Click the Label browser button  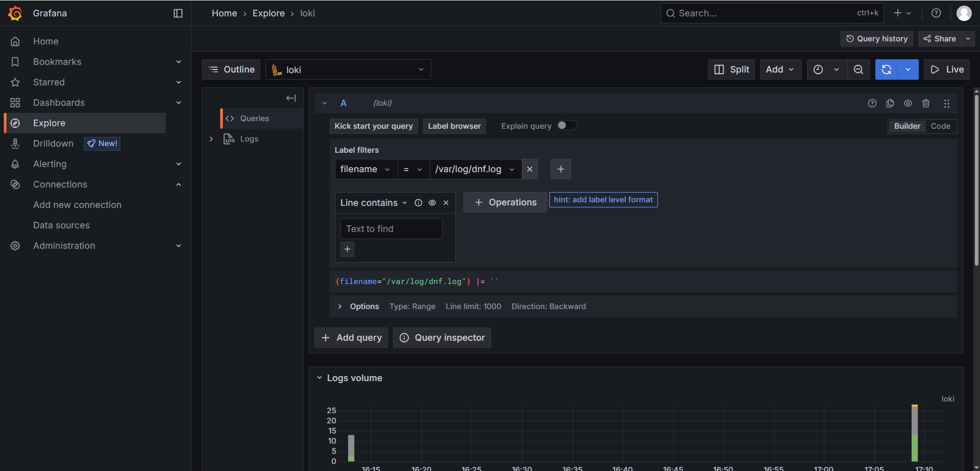click(454, 126)
